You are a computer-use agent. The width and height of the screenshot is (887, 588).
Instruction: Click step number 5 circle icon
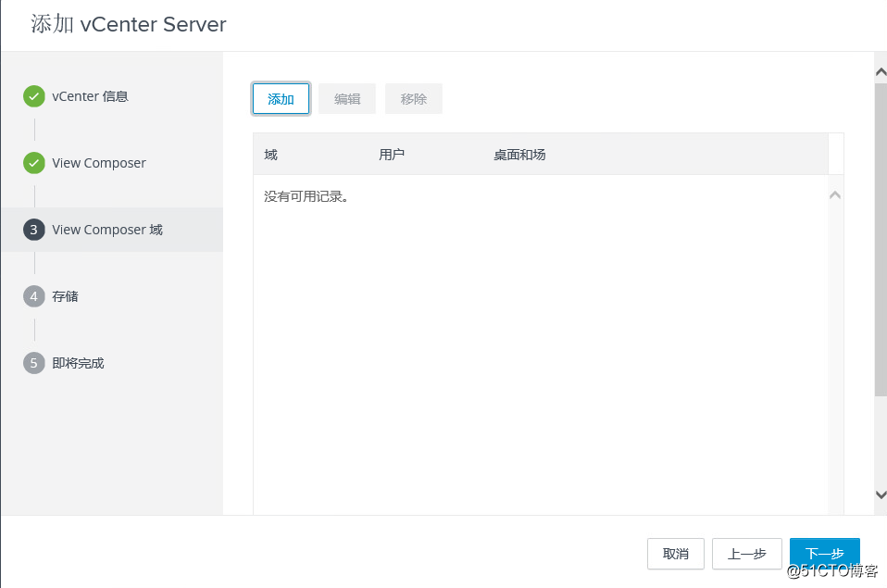pos(34,363)
